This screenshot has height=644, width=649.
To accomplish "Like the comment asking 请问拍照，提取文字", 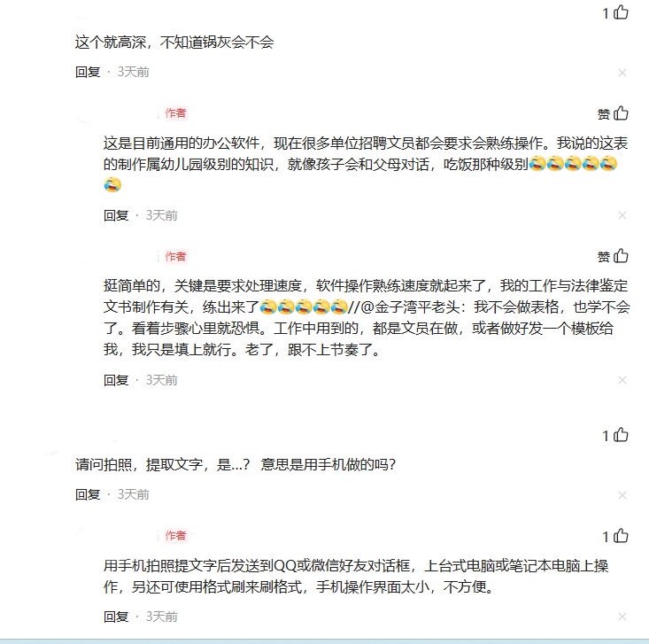I will [x=621, y=435].
